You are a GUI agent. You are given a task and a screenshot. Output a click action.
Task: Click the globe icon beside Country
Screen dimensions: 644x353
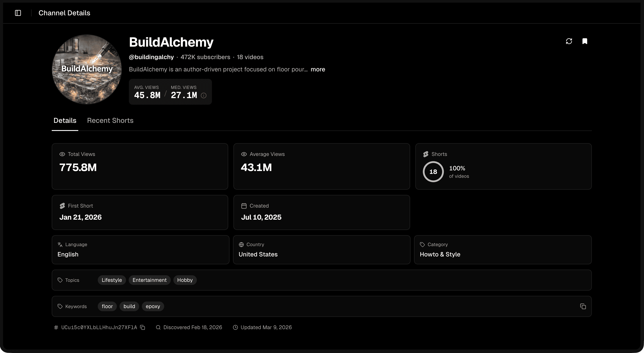tap(241, 244)
